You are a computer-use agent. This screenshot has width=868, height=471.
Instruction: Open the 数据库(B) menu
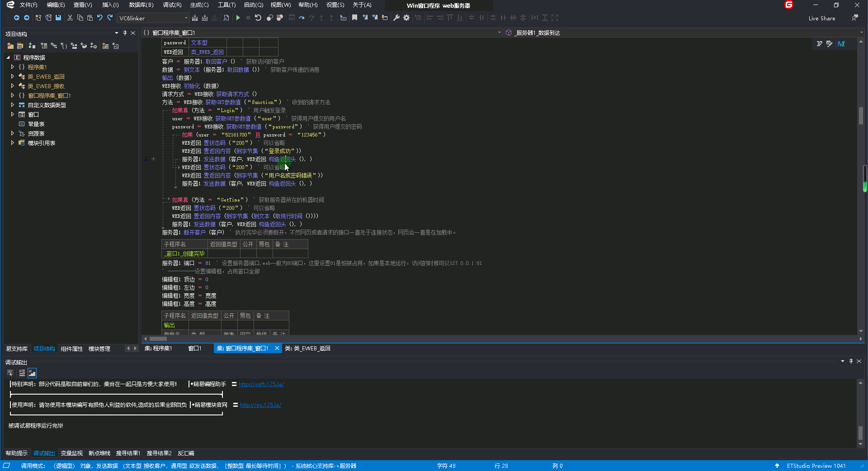point(141,5)
